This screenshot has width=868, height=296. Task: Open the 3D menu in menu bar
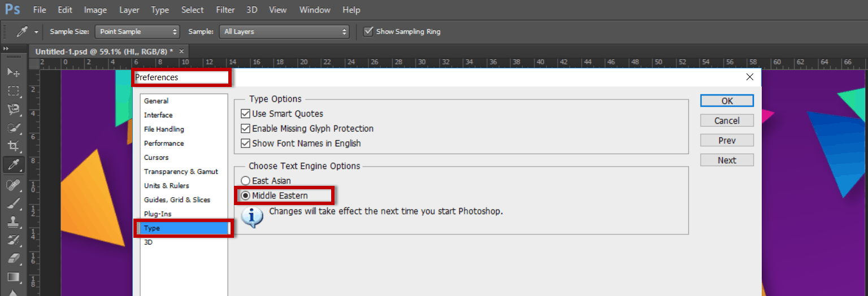point(252,10)
